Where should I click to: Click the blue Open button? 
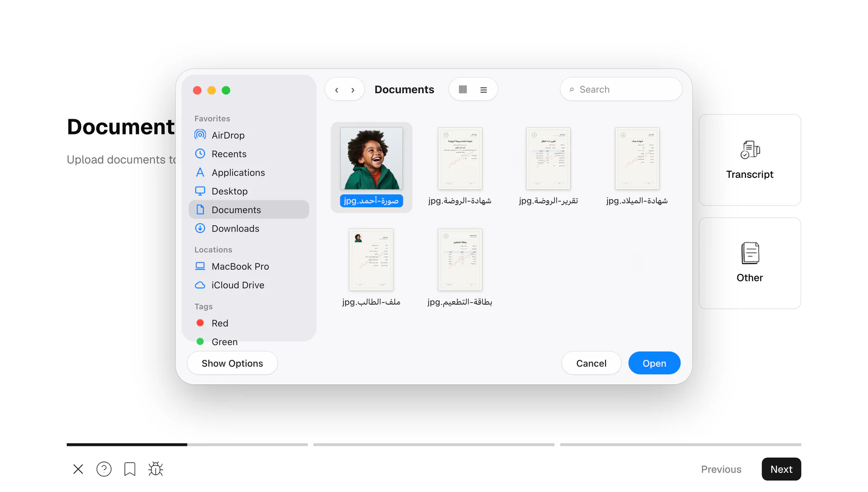[x=654, y=363]
